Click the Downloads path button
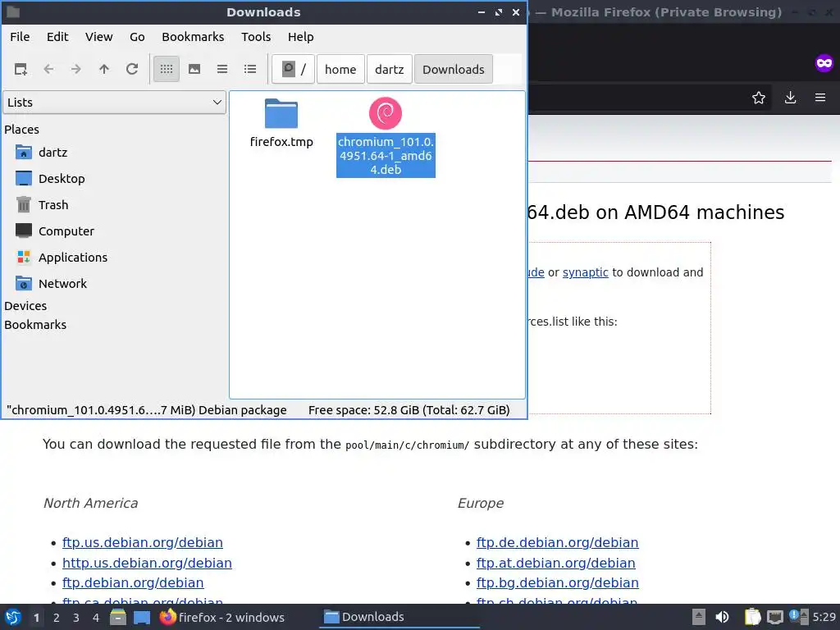 tap(453, 69)
